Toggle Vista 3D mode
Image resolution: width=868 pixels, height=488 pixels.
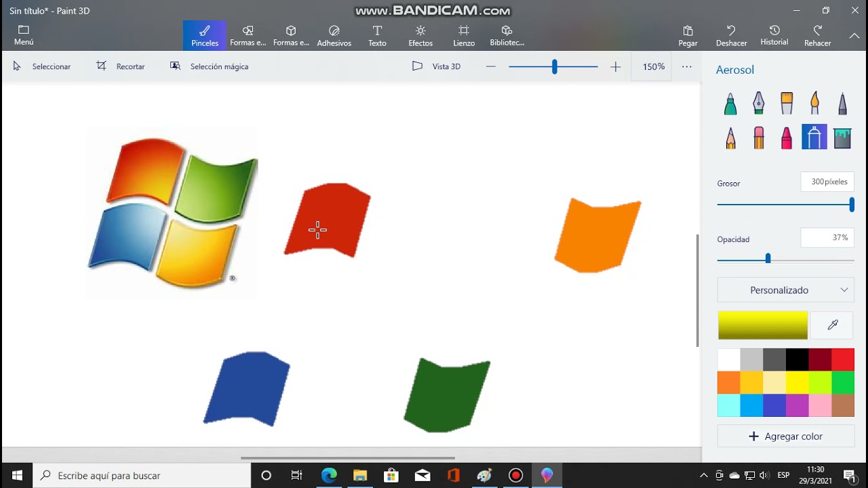coord(437,66)
